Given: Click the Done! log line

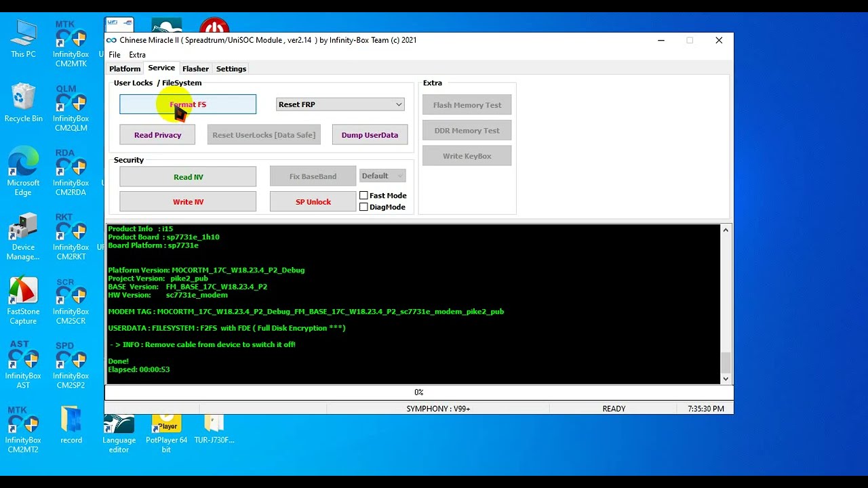Looking at the screenshot, I should [118, 361].
